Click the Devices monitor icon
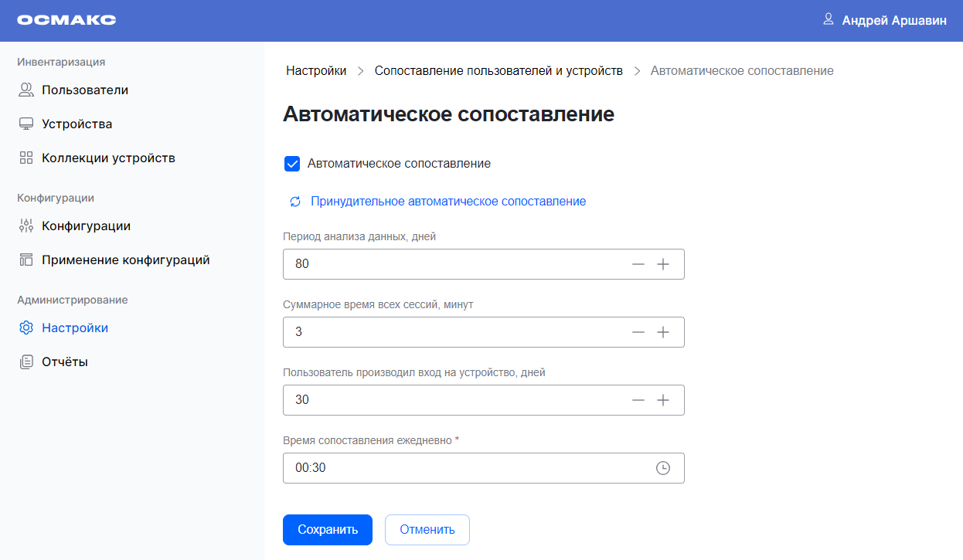963x560 pixels. [x=26, y=124]
